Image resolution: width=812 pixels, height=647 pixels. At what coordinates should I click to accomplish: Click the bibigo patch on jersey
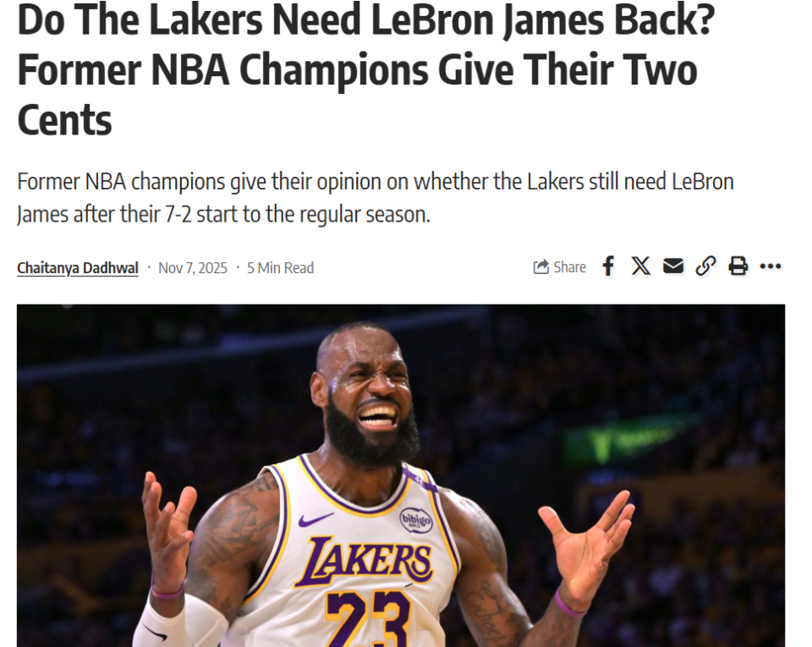click(x=416, y=519)
